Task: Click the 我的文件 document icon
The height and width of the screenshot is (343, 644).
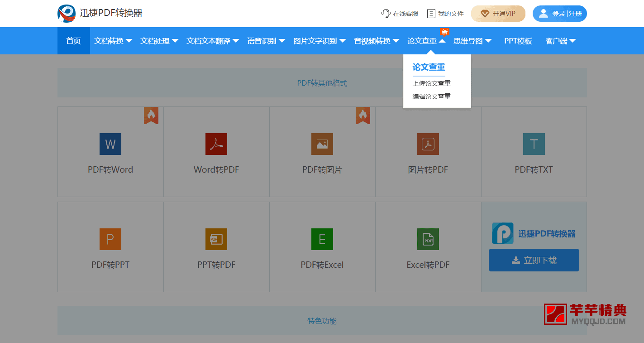Action: pyautogui.click(x=431, y=14)
